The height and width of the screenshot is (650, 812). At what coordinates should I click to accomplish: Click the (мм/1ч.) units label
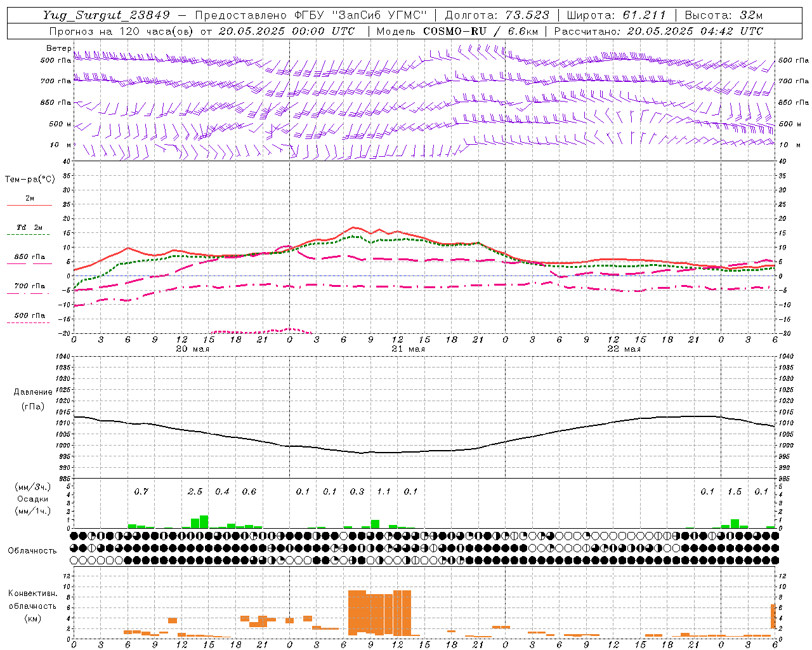coord(32,511)
